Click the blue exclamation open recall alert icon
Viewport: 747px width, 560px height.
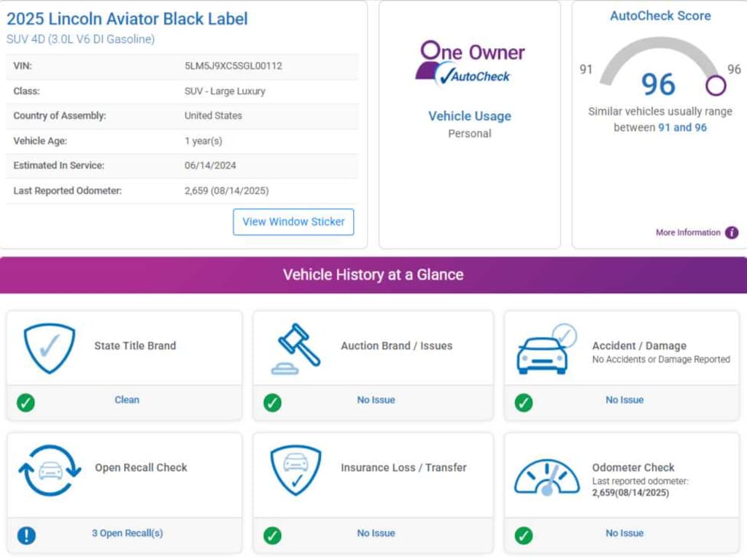(x=26, y=535)
